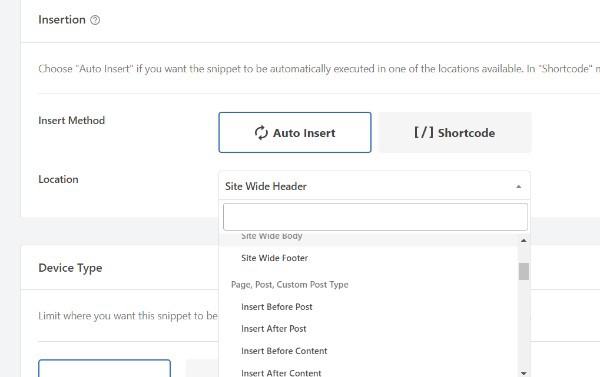
Task: Collapse the Site Wide Header location dropdown
Action: (x=374, y=186)
